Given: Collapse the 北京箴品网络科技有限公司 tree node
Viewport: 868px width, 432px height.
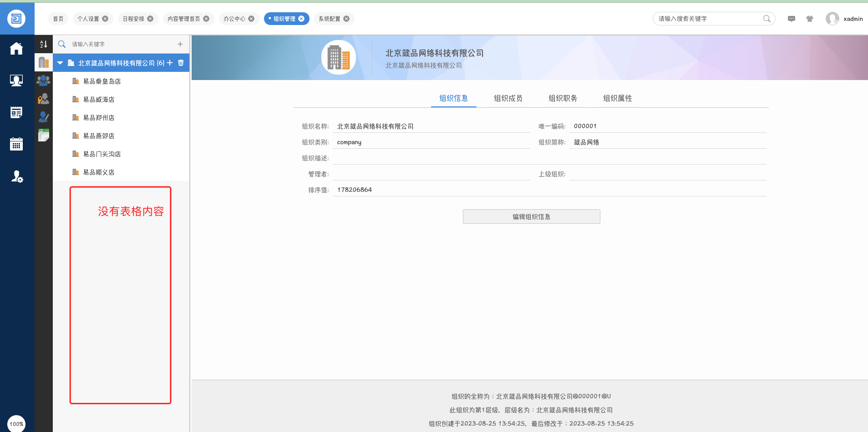Looking at the screenshot, I should pos(60,63).
